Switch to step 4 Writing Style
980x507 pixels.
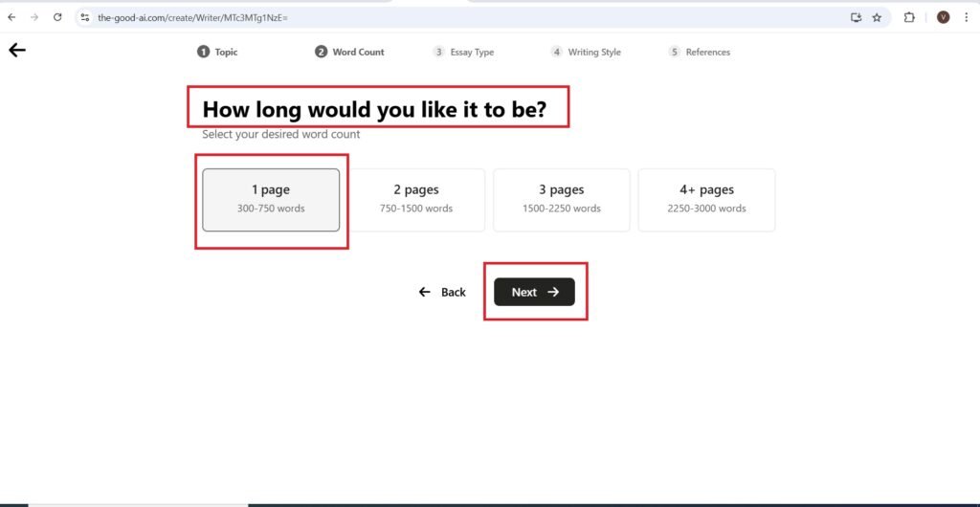point(586,52)
